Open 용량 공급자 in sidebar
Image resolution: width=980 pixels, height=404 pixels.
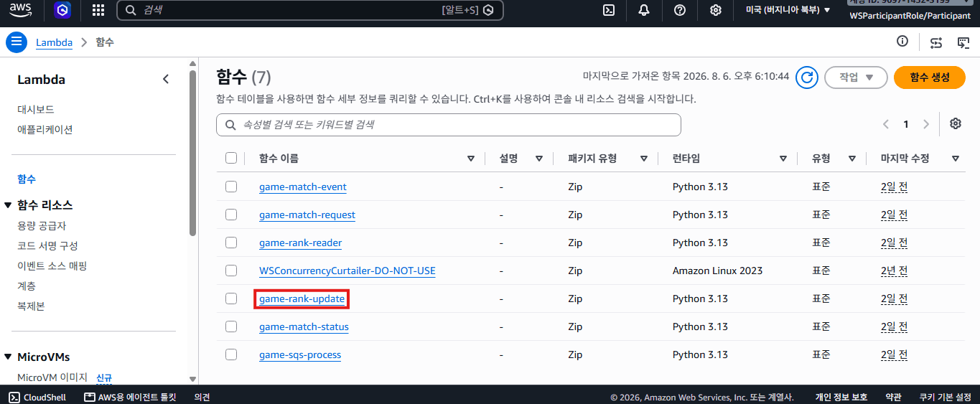(x=42, y=225)
